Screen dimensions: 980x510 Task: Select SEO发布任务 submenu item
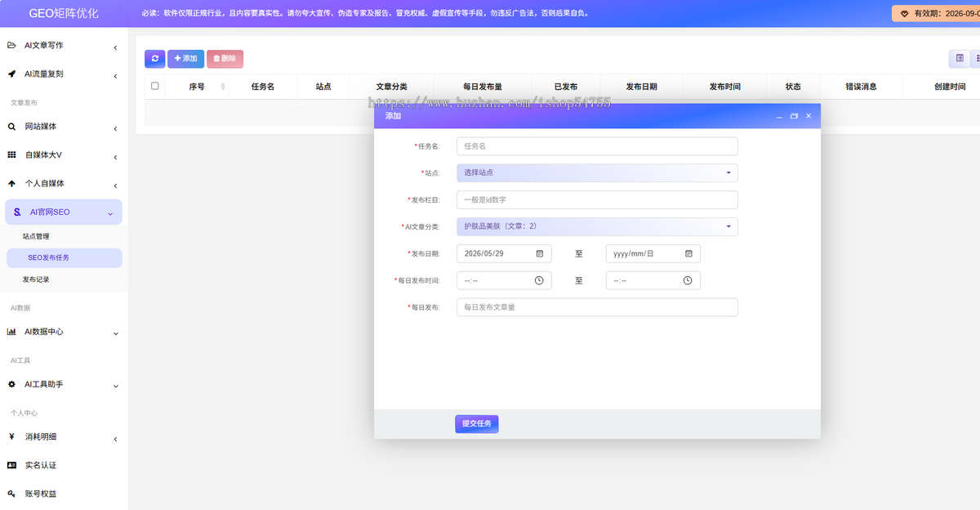[x=64, y=257]
